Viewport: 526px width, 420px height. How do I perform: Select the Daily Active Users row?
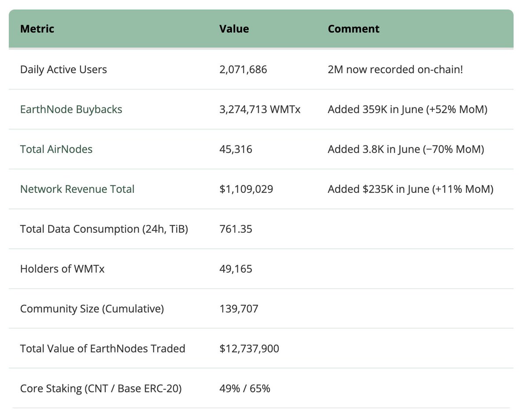64,69
